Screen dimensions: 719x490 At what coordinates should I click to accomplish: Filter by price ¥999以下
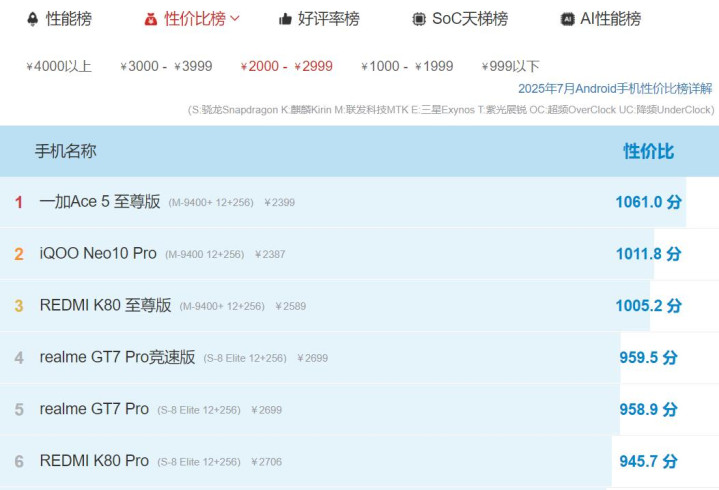tap(510, 66)
